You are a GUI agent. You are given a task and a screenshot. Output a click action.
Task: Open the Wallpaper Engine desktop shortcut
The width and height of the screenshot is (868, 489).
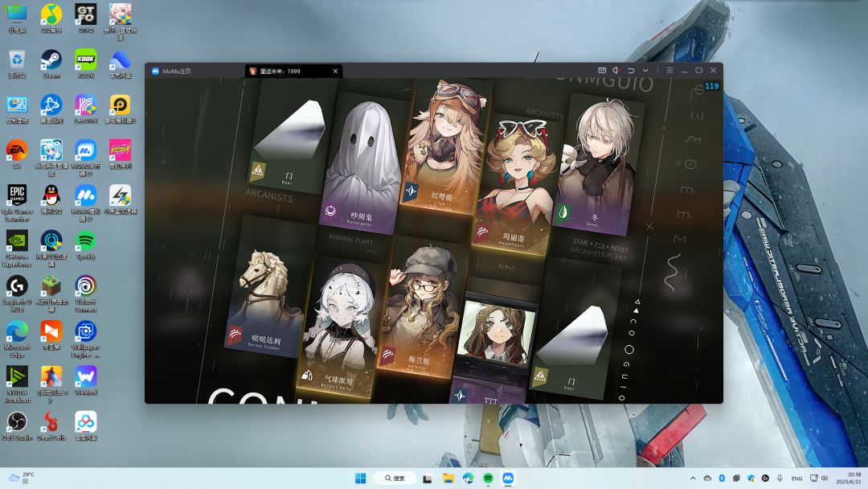coord(86,339)
